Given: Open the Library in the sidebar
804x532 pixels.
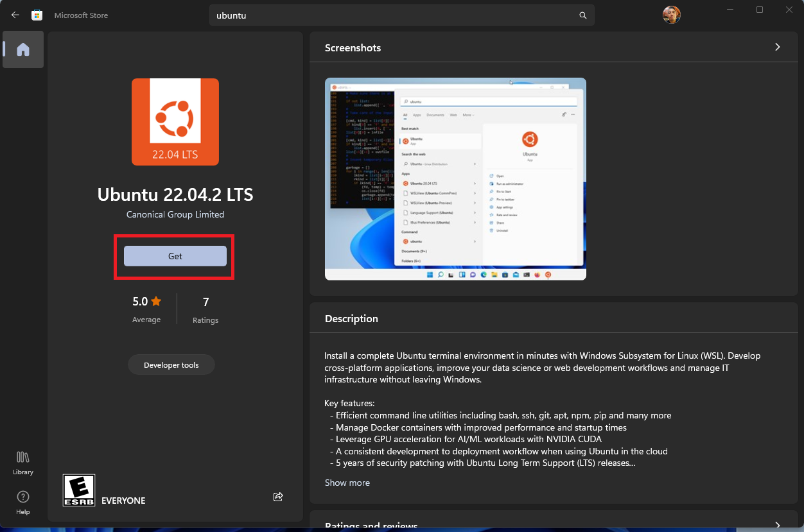Looking at the screenshot, I should point(23,462).
